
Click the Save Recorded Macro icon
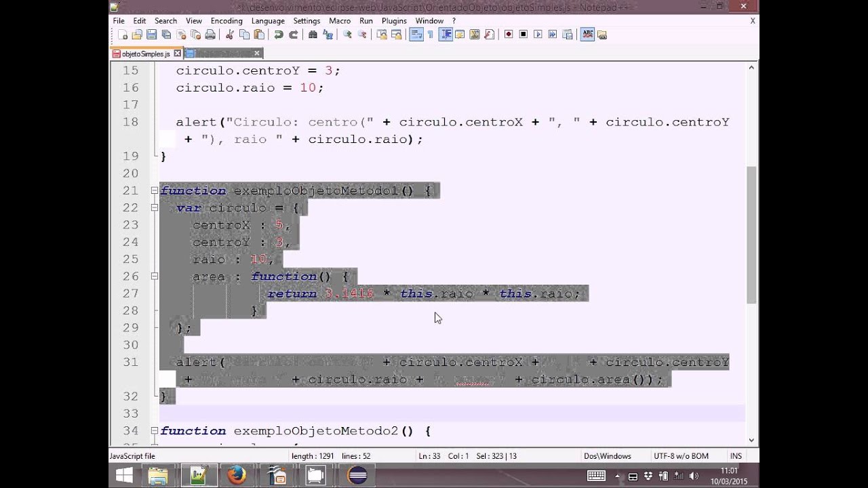[567, 35]
